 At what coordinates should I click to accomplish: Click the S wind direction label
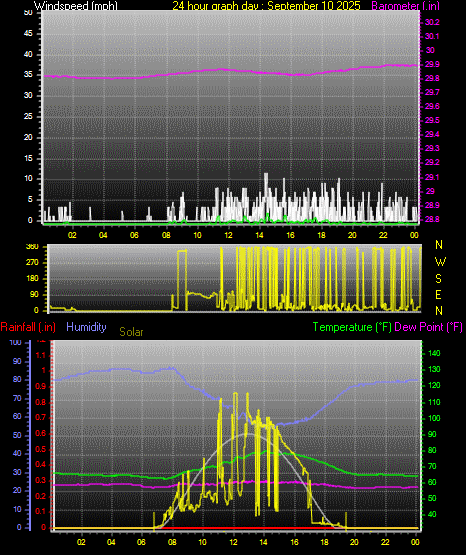point(438,279)
